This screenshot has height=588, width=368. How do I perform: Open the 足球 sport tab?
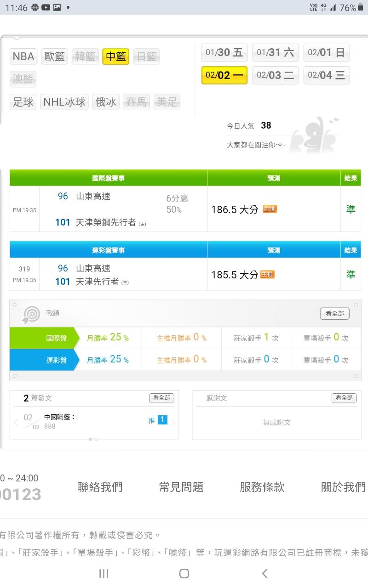(23, 102)
